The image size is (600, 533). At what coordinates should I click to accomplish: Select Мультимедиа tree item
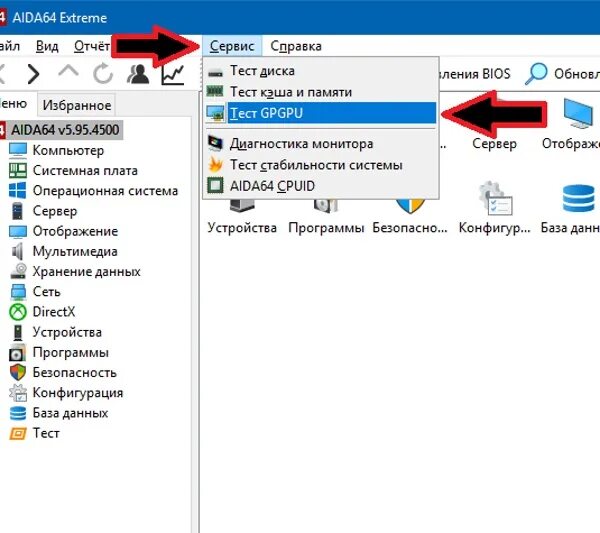pos(75,251)
